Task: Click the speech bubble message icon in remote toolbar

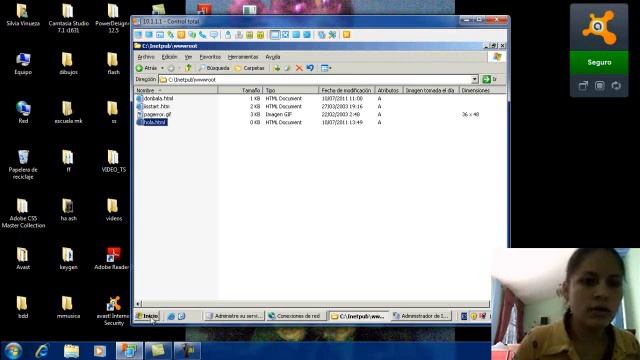Action: point(214,35)
